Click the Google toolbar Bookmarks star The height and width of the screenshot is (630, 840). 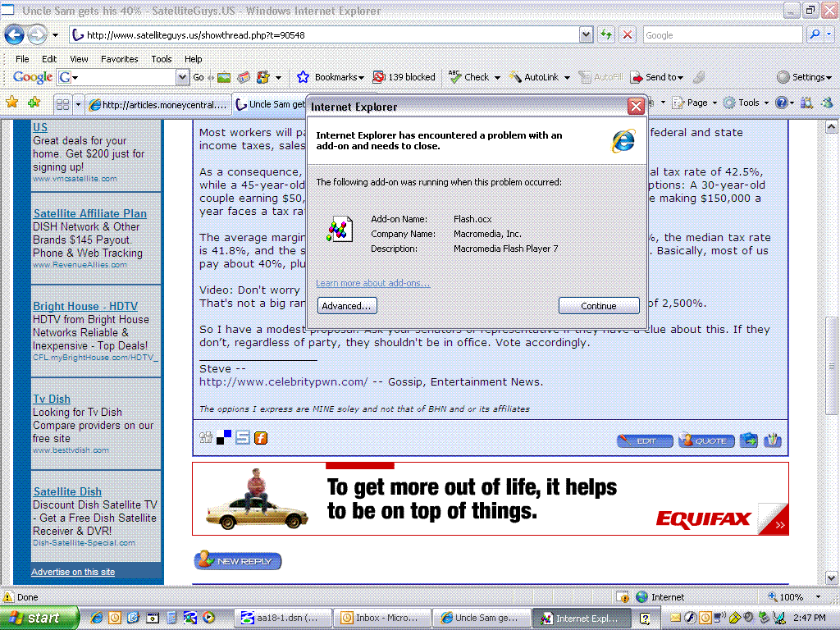click(303, 77)
